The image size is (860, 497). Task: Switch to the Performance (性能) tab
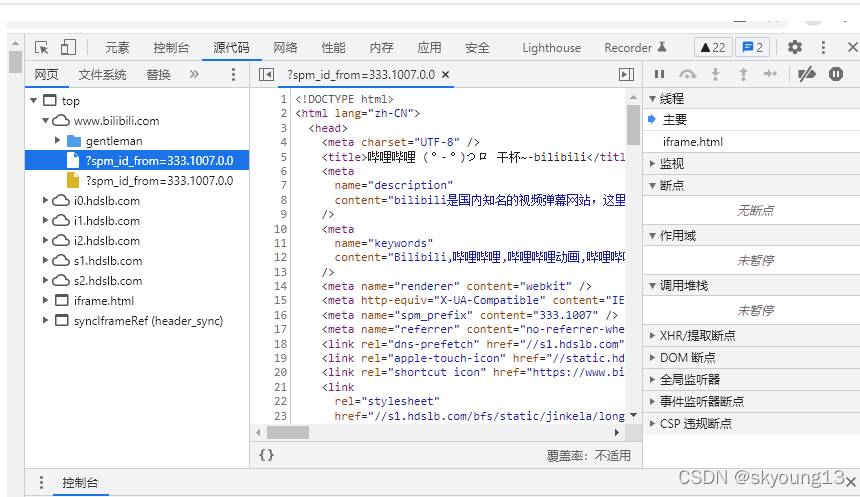(x=333, y=48)
